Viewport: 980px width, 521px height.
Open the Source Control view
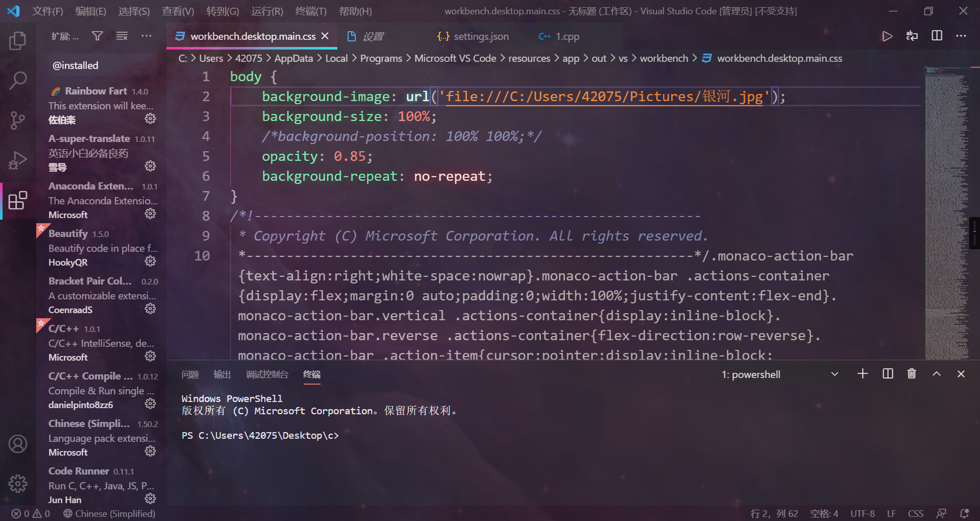pos(18,120)
